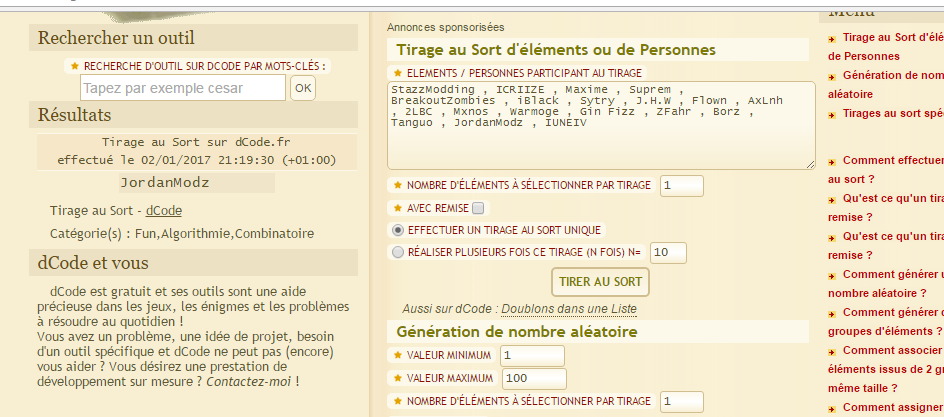Click the 'effectué le 02/01/2017 21:19:30' timestamp
Screen dimensions: 944x417
pyautogui.click(x=196, y=160)
